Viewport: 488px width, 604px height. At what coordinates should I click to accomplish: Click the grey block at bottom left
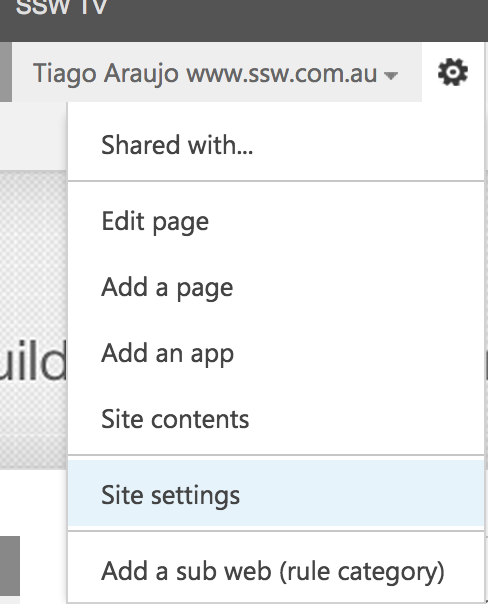(10, 565)
